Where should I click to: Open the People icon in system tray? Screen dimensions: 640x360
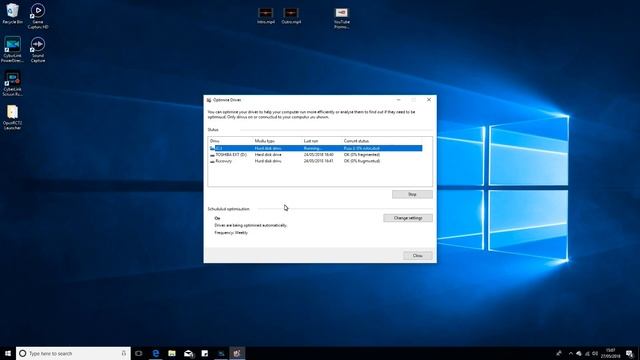click(x=559, y=353)
